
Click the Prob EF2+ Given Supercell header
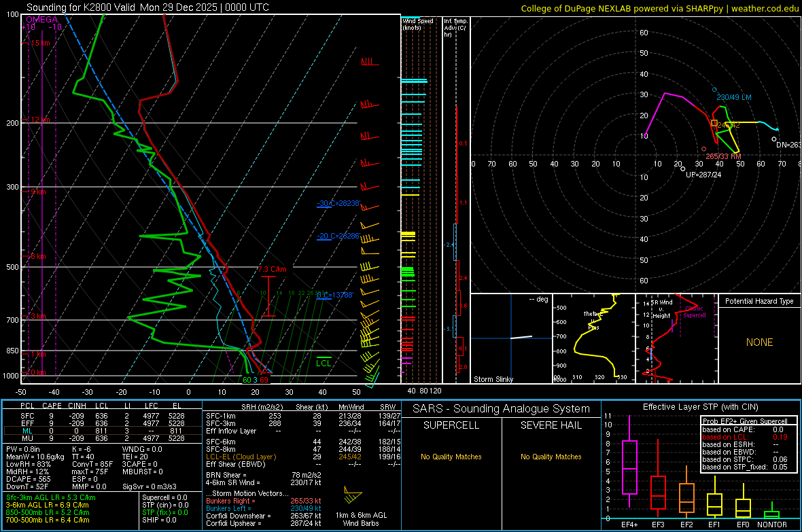coord(745,421)
